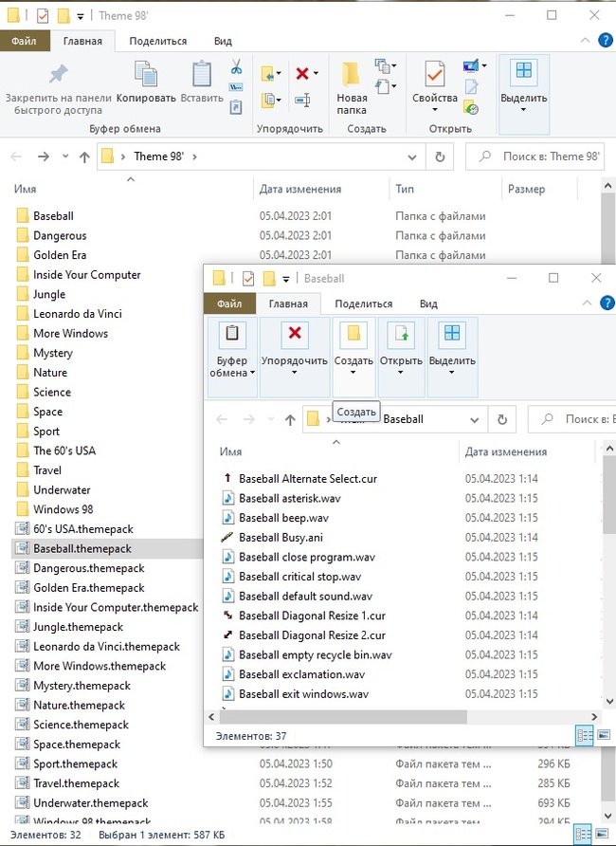
Task: Collapse the ribbon in the Baseball window
Action: (586, 303)
